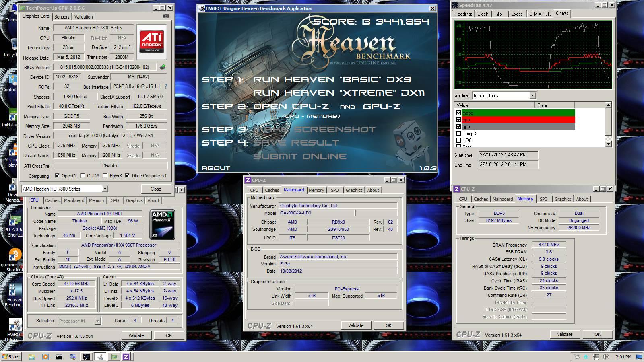Screen dimensions: 644x362
Task: Click Validate in the Mainboard CPU-Z window
Action: tap(356, 325)
